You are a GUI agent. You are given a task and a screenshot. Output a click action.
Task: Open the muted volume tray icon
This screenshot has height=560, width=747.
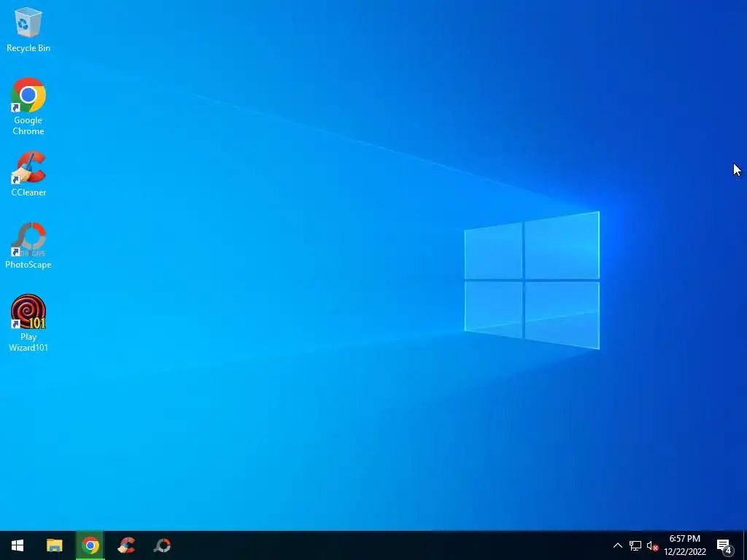652,545
